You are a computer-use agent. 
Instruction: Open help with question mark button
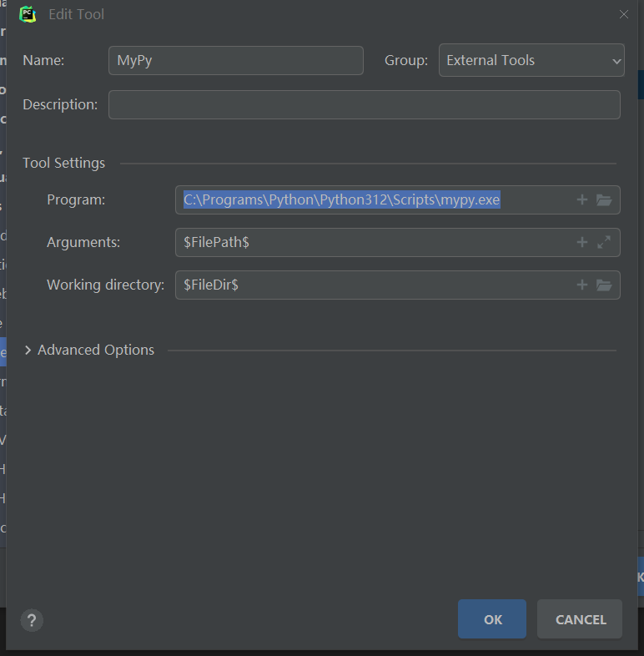click(x=32, y=620)
